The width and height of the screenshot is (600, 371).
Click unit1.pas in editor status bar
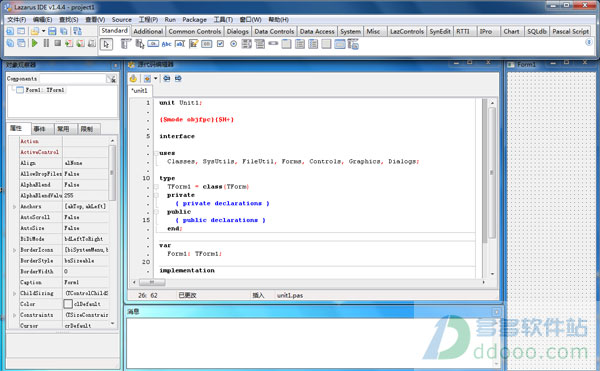(290, 295)
